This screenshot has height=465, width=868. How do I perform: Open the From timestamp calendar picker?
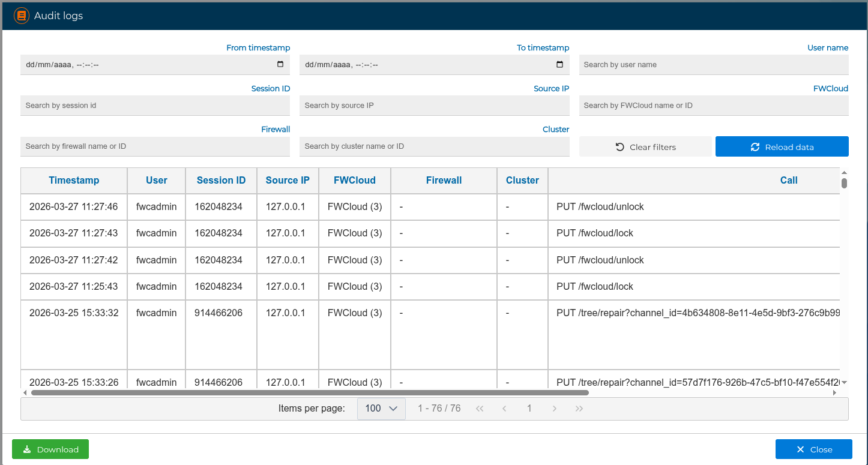(280, 65)
